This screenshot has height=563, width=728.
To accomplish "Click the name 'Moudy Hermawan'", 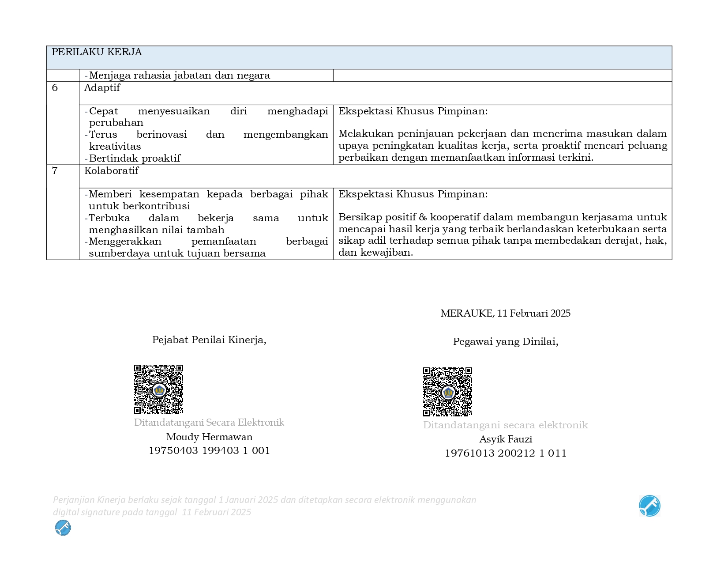I will pos(209,437).
